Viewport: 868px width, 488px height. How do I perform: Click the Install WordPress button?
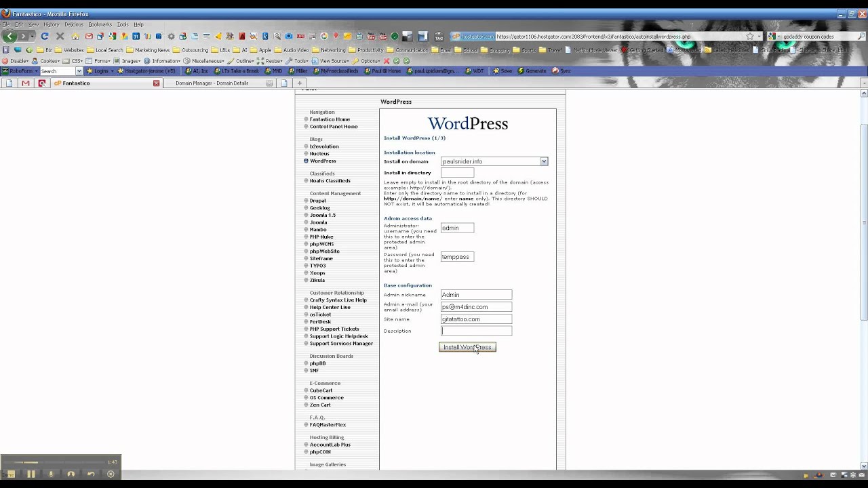pyautogui.click(x=467, y=347)
